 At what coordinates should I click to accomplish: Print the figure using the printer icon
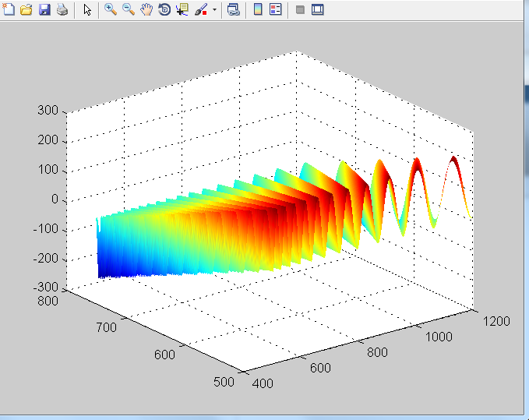(x=62, y=10)
